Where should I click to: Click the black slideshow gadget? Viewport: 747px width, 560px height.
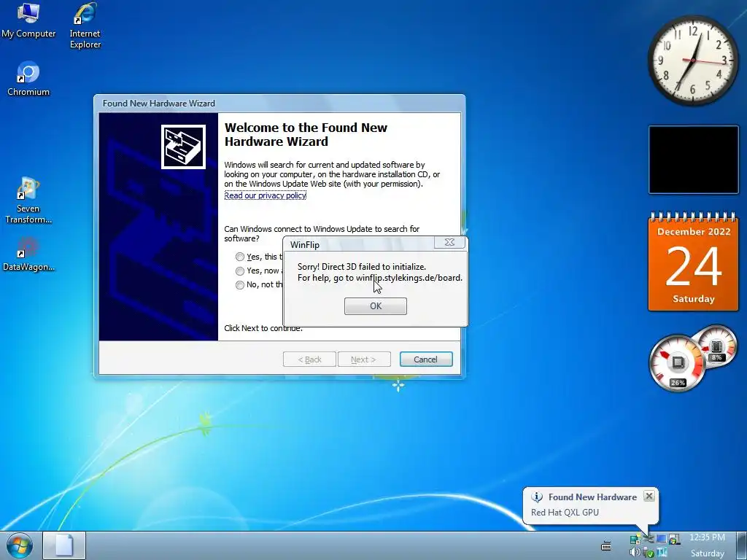coord(693,160)
